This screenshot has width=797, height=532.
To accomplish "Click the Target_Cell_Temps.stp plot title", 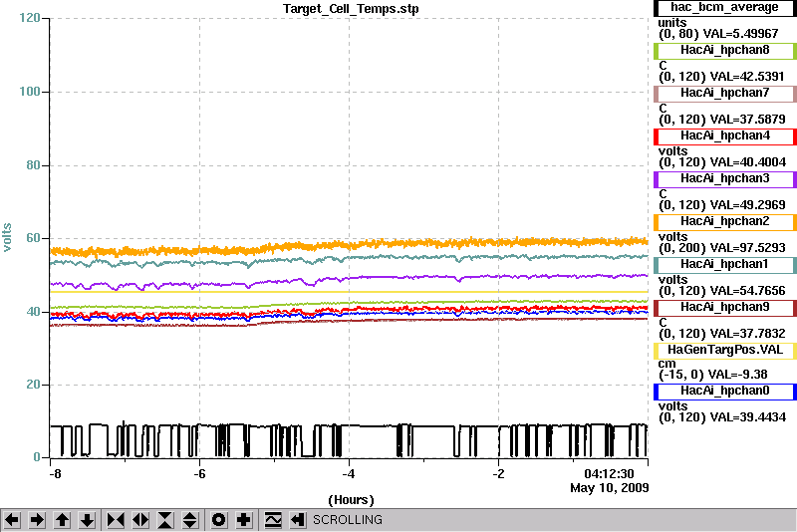I will (352, 9).
